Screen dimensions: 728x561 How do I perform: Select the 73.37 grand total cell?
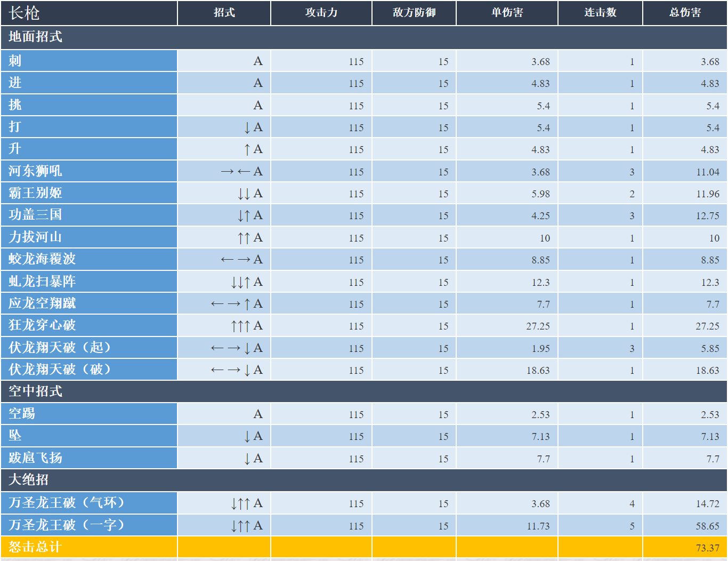[x=685, y=548]
